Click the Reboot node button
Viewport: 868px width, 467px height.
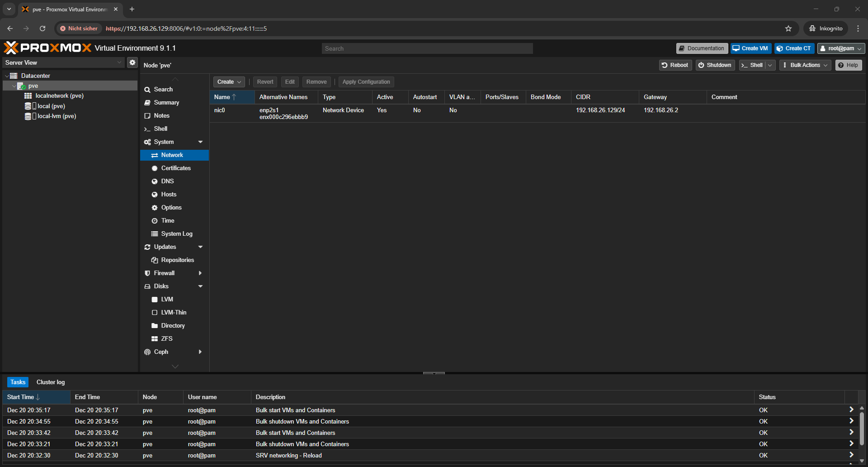tap(675, 65)
